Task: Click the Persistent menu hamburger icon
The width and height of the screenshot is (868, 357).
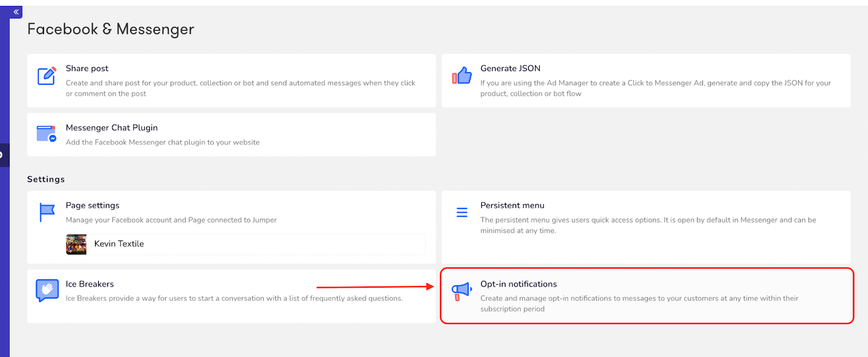Action: click(462, 213)
